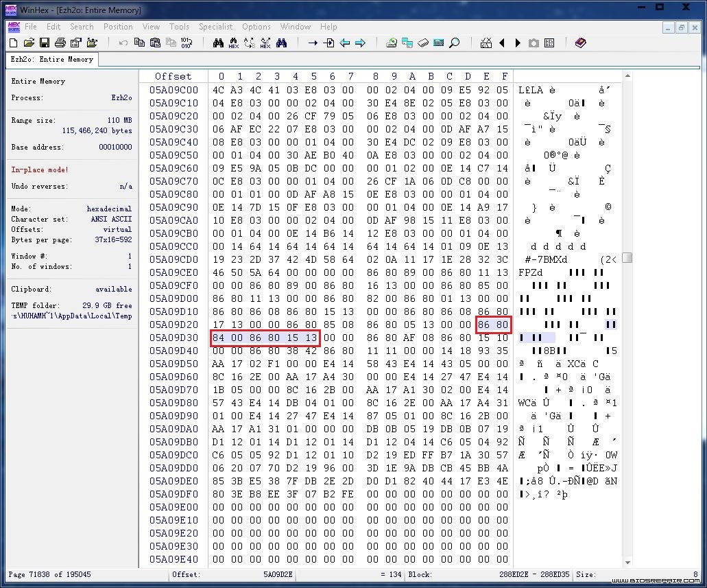
Task: Click the Go To Offset arrow icon
Action: pyautogui.click(x=313, y=43)
